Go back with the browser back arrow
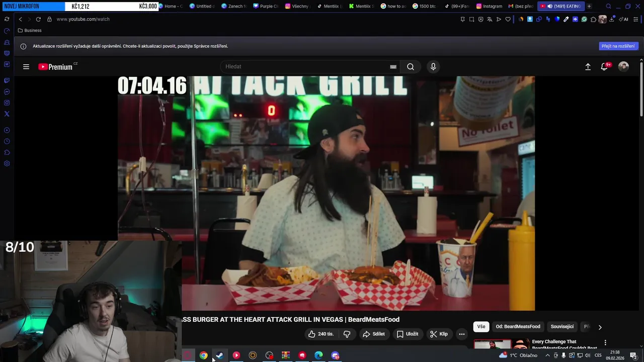 click(x=20, y=19)
